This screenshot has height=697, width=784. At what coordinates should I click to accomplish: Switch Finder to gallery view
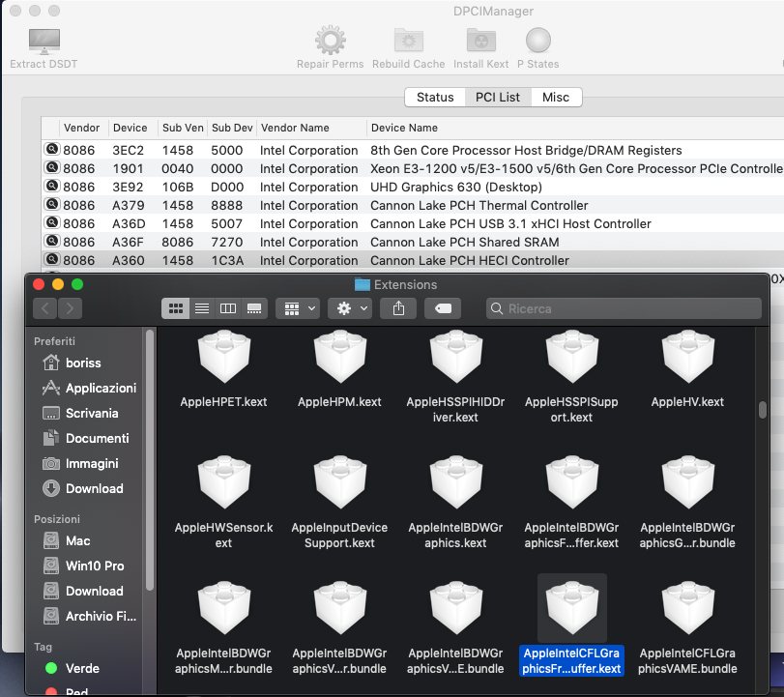pyautogui.click(x=254, y=308)
